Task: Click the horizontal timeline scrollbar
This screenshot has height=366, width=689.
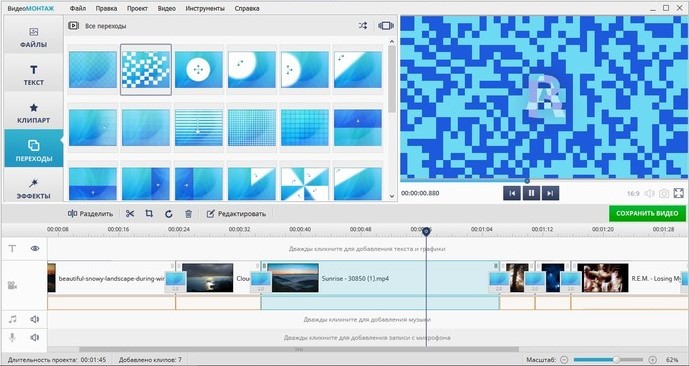Action: (299, 350)
